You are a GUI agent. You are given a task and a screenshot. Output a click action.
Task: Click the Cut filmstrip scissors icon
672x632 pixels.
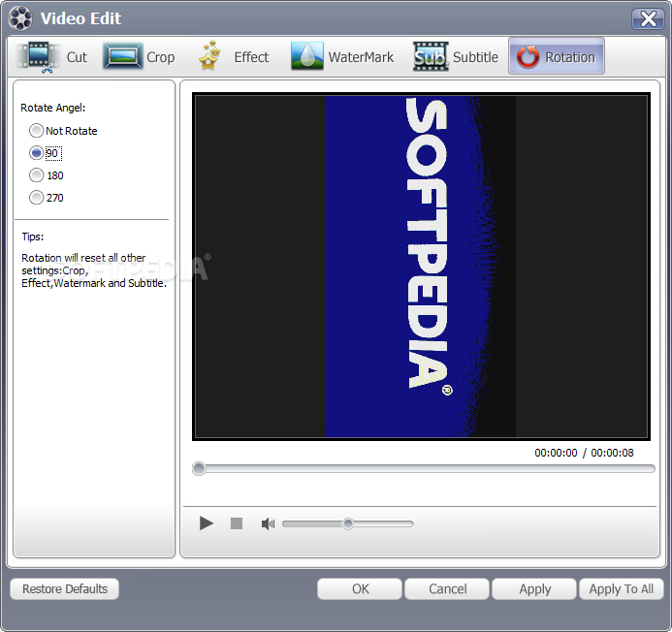tap(39, 57)
